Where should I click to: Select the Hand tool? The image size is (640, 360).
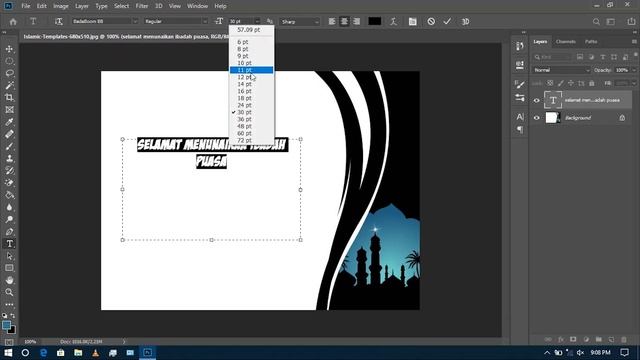coord(9,280)
